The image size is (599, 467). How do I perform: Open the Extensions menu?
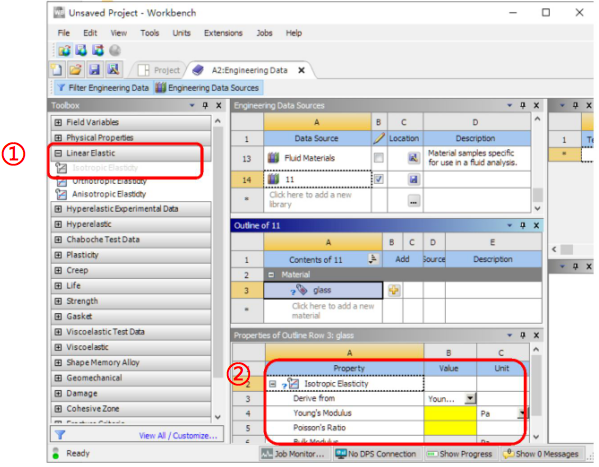pyautogui.click(x=223, y=33)
